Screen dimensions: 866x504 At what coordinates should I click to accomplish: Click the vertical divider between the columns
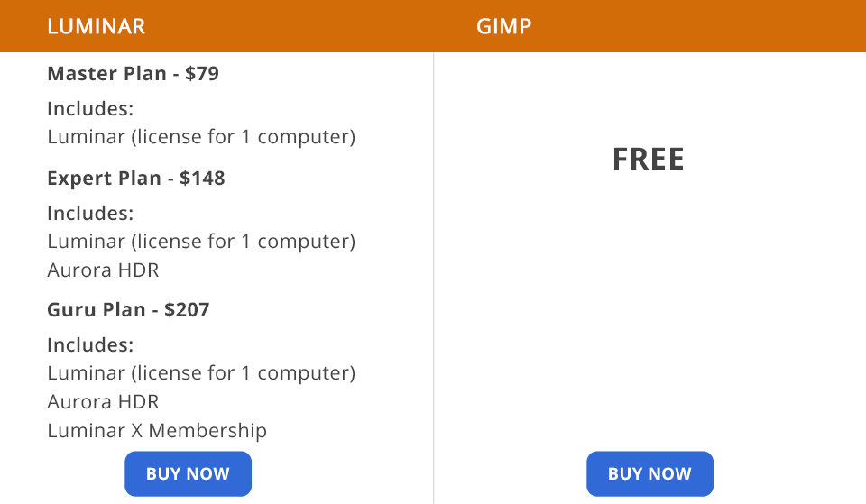tap(434, 279)
